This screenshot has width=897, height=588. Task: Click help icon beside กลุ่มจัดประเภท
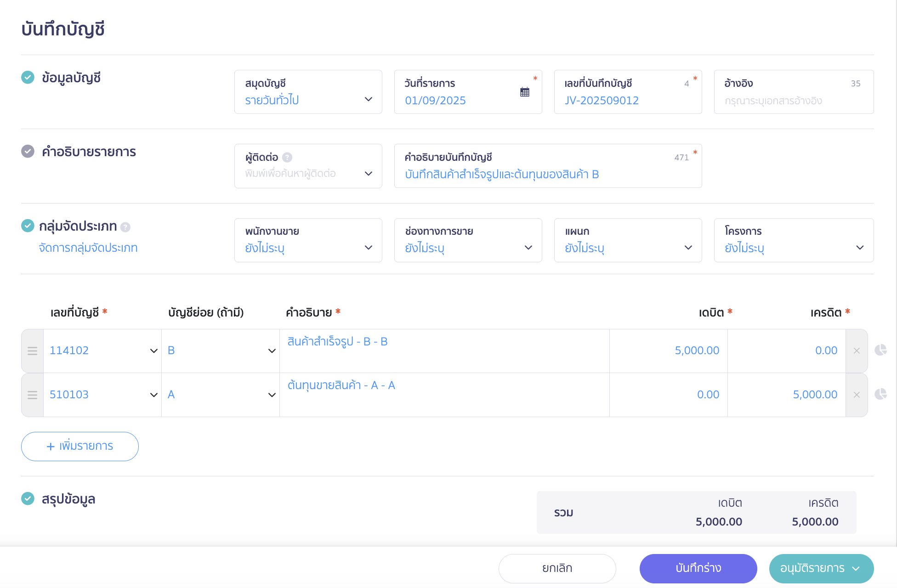tap(125, 227)
